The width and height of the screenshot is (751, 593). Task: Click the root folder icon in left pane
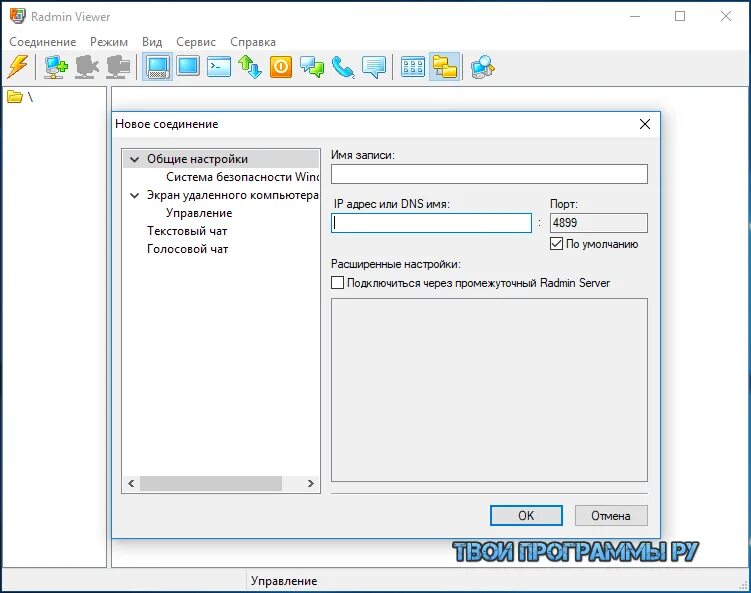(15, 97)
